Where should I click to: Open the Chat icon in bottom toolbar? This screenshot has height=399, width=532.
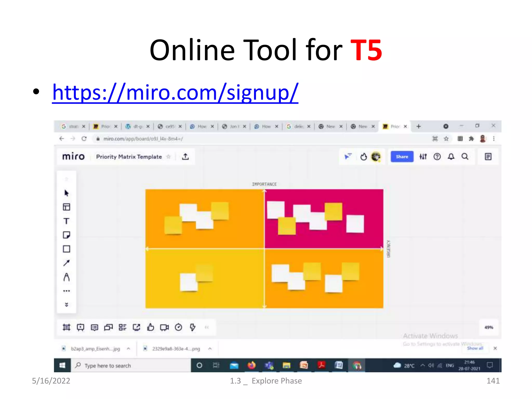(x=109, y=327)
